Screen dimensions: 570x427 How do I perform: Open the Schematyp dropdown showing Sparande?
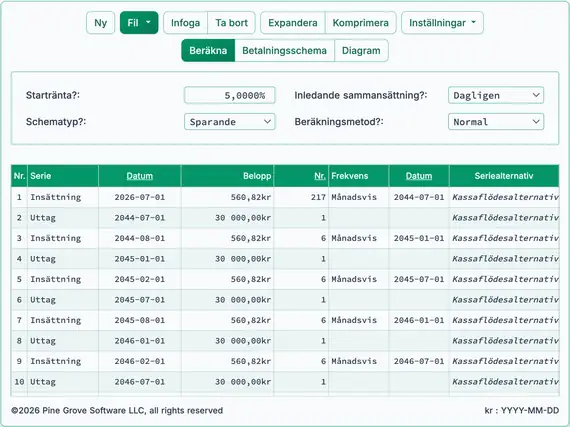[x=229, y=122]
